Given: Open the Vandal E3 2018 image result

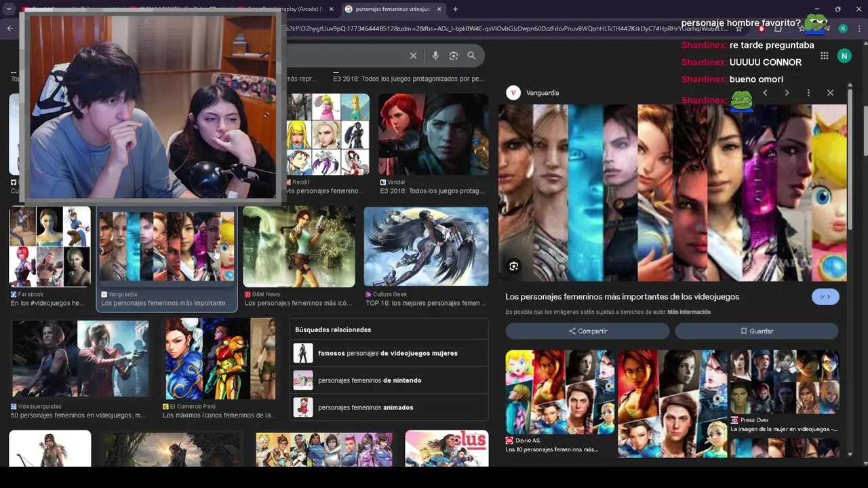Looking at the screenshot, I should tap(433, 134).
